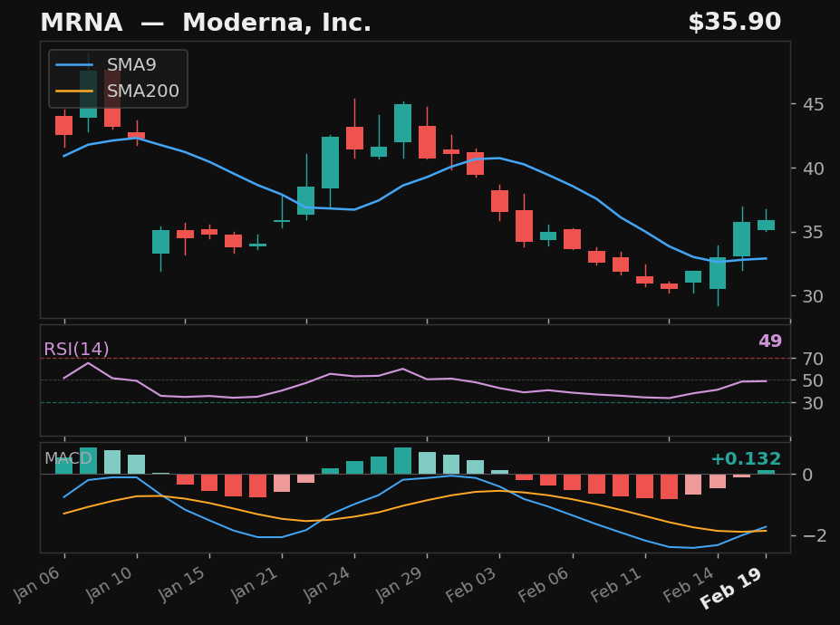Click the RSI 70 level label
This screenshot has height=625, width=840.
coord(813,359)
